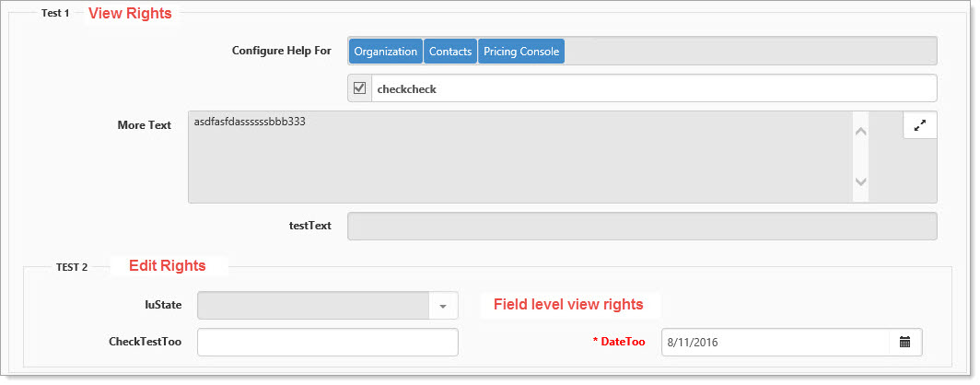Uncheck the checkcheck checkbox
Viewport: 980px width, 385px height.
coord(360,88)
